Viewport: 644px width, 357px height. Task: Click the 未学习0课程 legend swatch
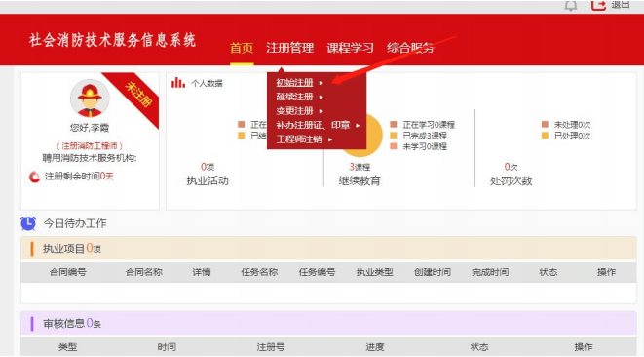point(394,146)
